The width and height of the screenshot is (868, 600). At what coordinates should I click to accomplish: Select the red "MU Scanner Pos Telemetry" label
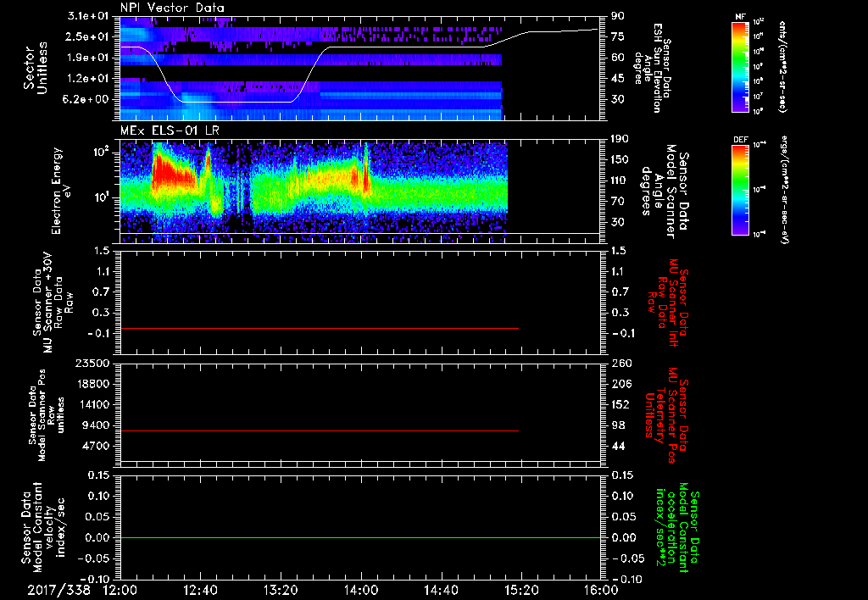(x=665, y=415)
